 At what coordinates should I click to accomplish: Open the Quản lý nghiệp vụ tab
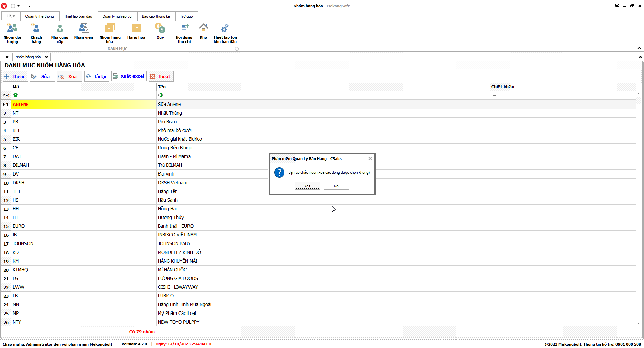click(117, 16)
